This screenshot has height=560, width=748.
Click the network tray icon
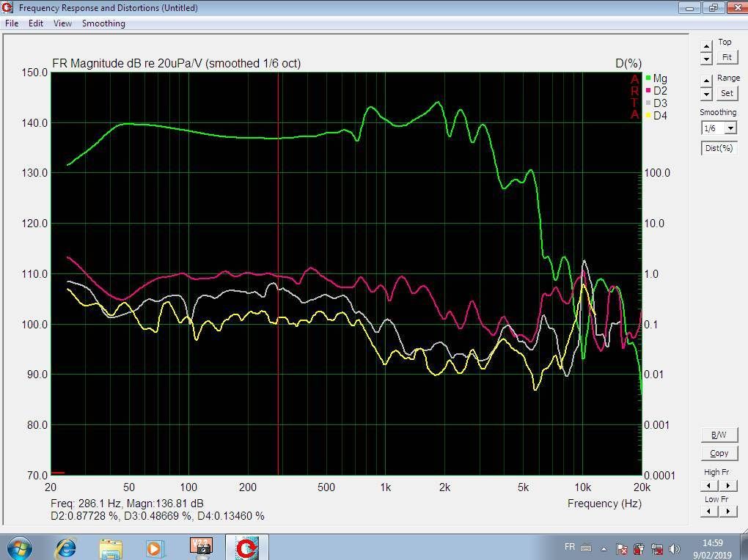click(x=657, y=549)
